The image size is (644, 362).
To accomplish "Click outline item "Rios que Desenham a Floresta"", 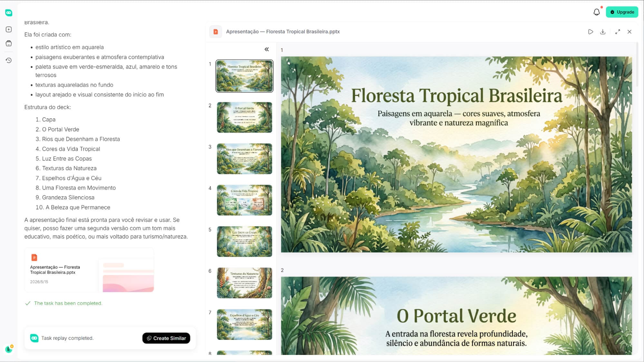I will (x=81, y=139).
